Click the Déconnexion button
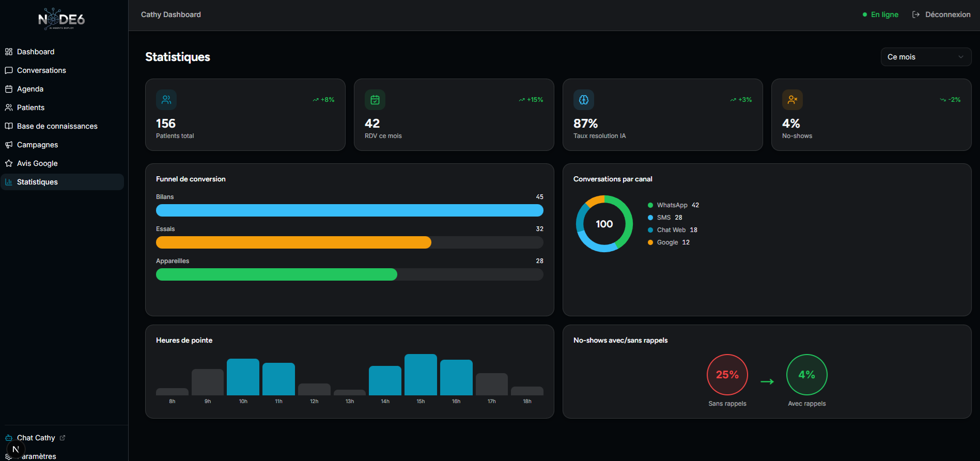Image resolution: width=980 pixels, height=461 pixels. pos(941,14)
